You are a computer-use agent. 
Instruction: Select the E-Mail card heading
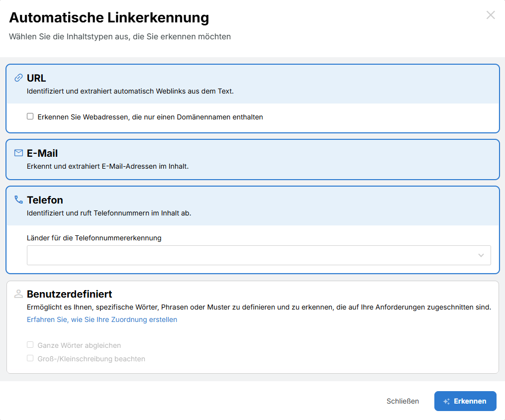42,153
